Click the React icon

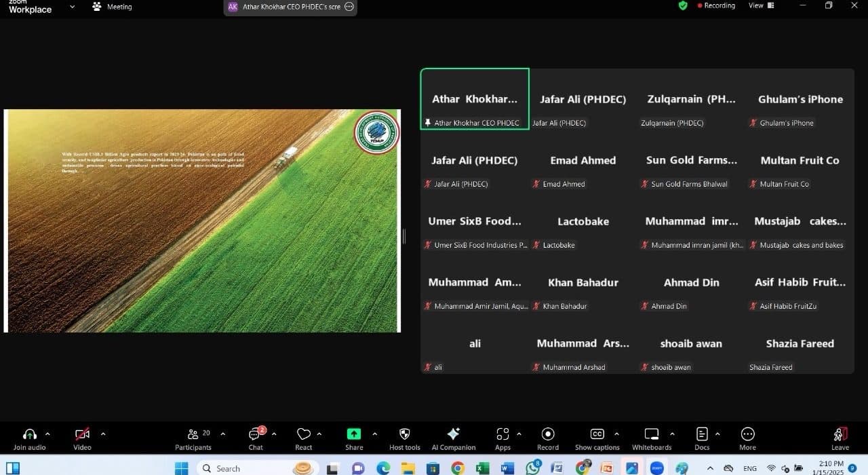[x=303, y=435]
